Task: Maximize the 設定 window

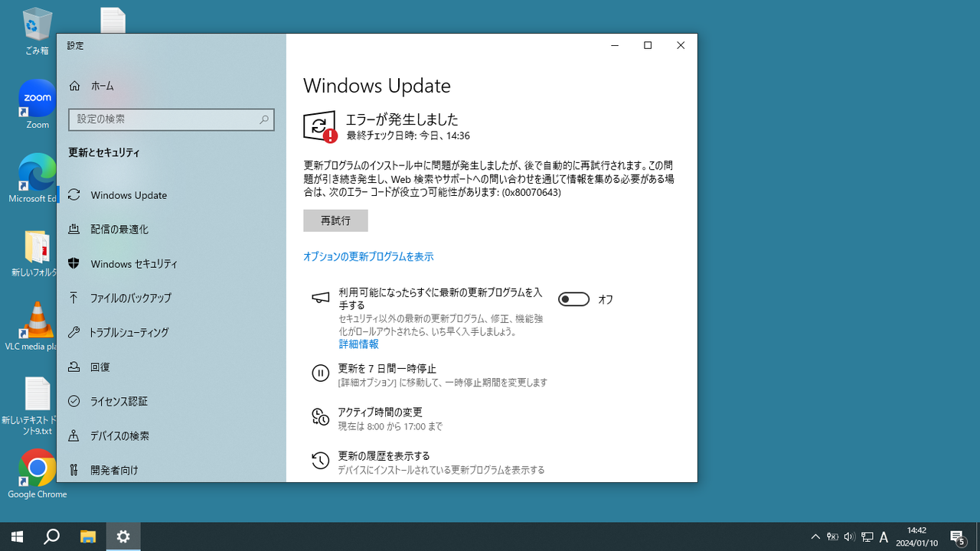Action: pyautogui.click(x=648, y=46)
